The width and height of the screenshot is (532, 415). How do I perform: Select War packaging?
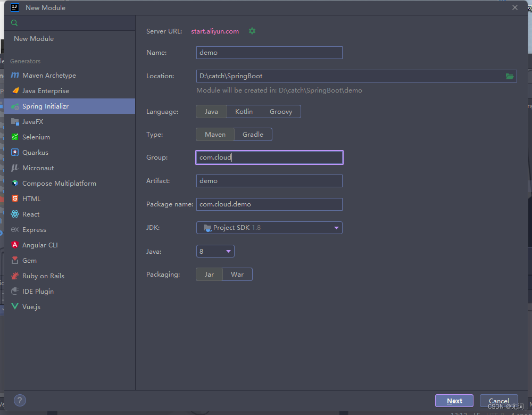237,275
